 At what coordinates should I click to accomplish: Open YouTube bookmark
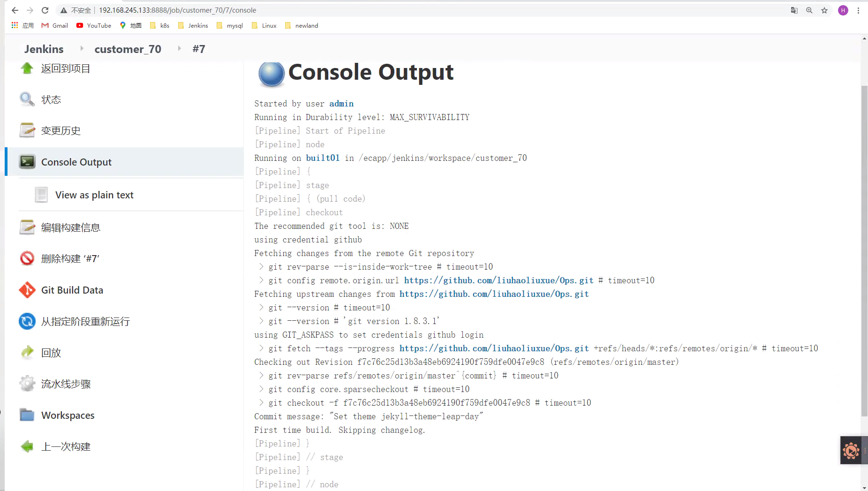[x=94, y=25]
